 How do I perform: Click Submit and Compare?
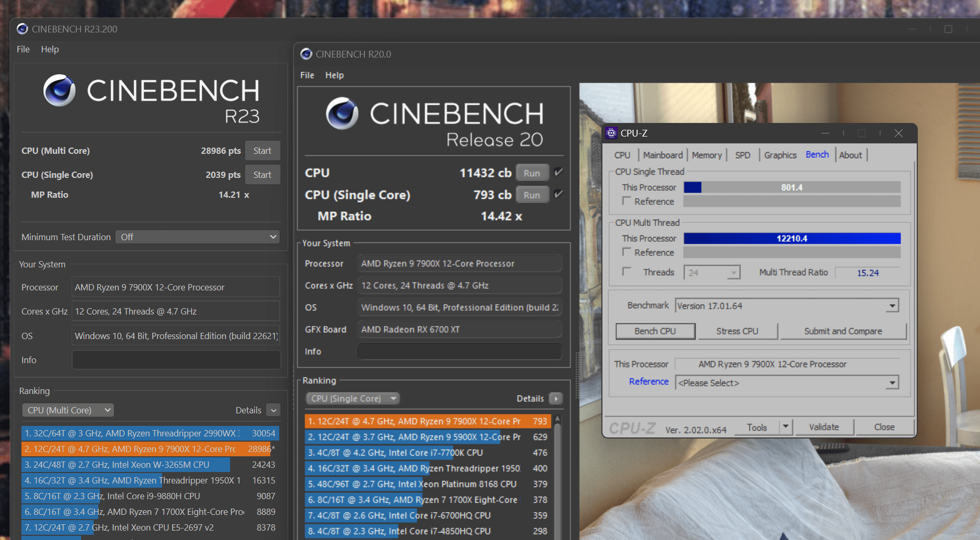[843, 331]
